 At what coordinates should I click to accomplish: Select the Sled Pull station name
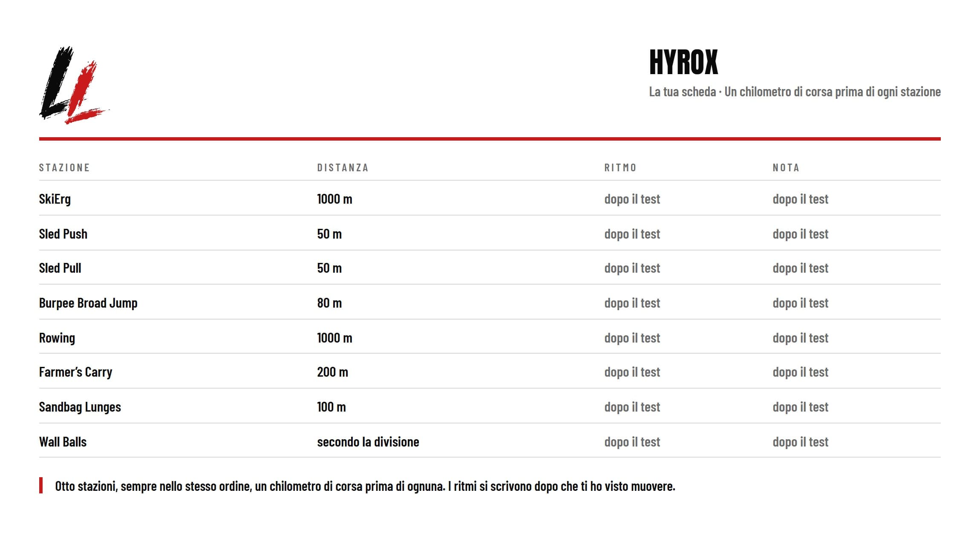[x=60, y=268]
